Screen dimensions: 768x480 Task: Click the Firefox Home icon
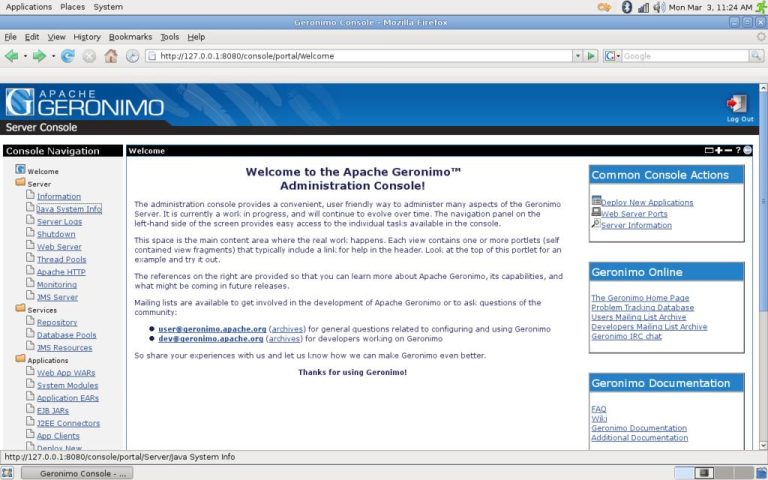pyautogui.click(x=111, y=56)
